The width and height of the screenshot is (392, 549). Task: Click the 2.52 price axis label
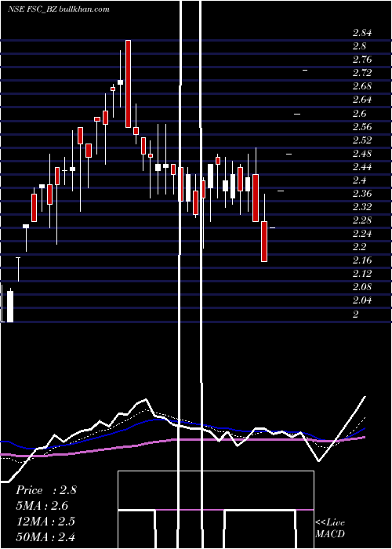click(362, 140)
